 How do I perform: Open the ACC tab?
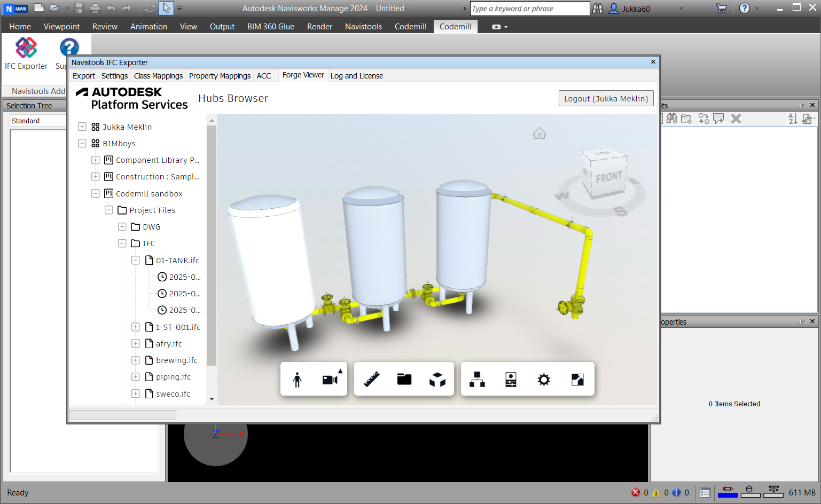pos(264,76)
